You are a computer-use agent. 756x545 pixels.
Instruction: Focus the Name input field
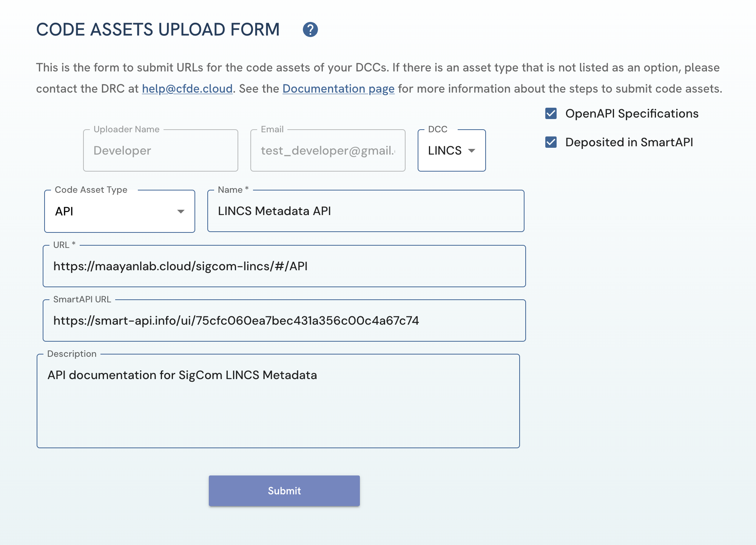(366, 211)
